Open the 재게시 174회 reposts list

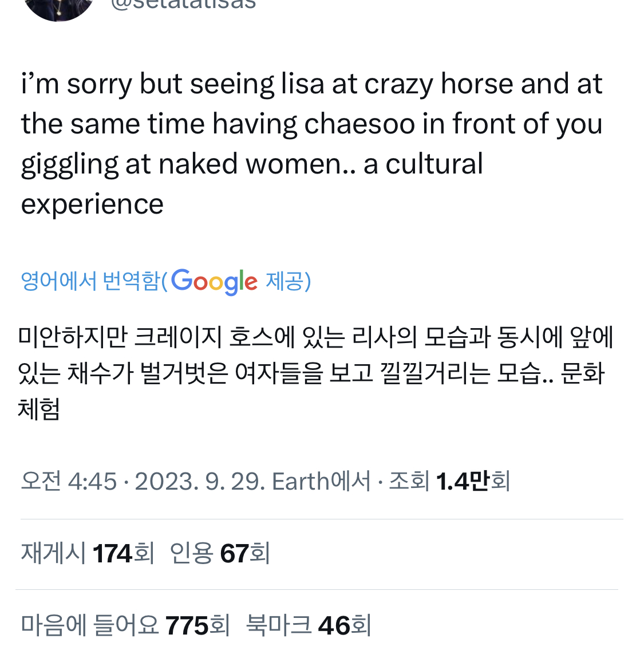tap(88, 553)
